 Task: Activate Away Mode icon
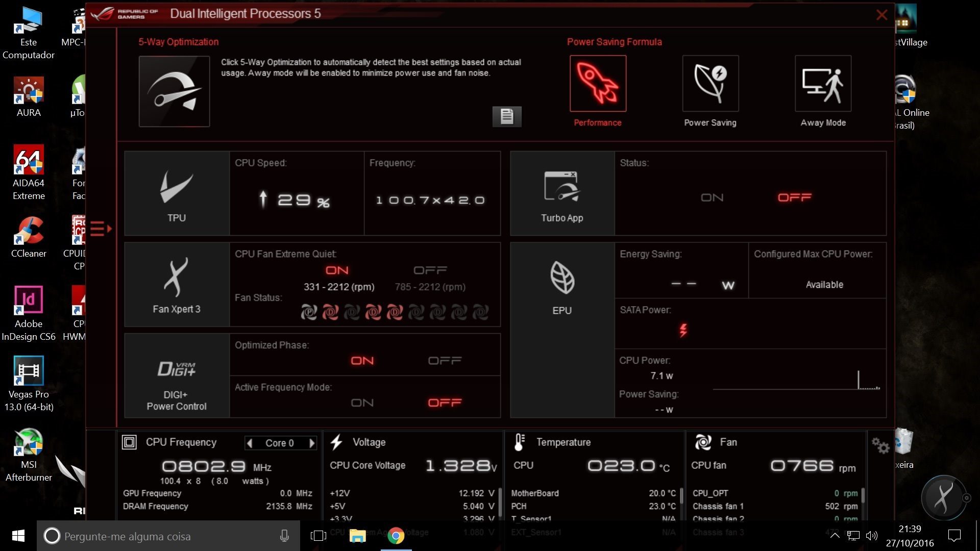pyautogui.click(x=823, y=83)
